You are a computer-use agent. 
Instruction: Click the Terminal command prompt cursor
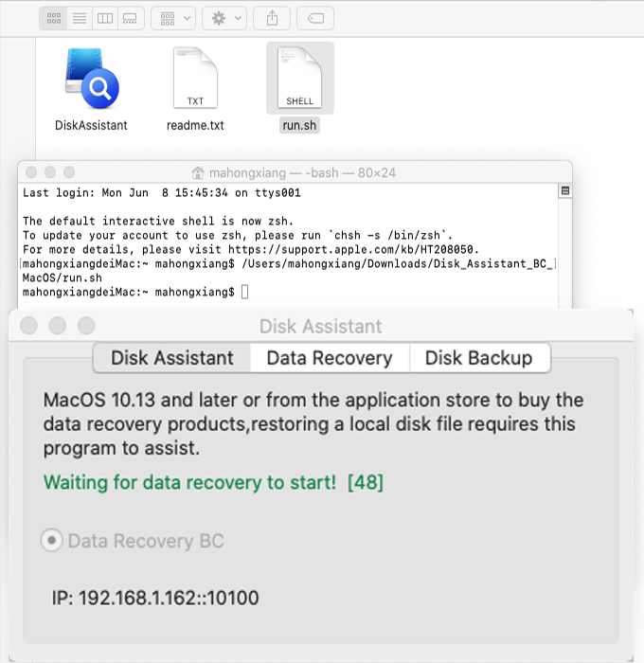point(245,292)
